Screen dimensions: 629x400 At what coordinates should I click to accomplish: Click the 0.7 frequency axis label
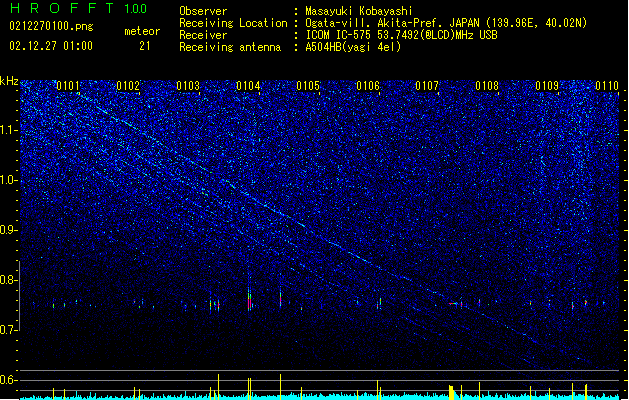click(x=9, y=330)
